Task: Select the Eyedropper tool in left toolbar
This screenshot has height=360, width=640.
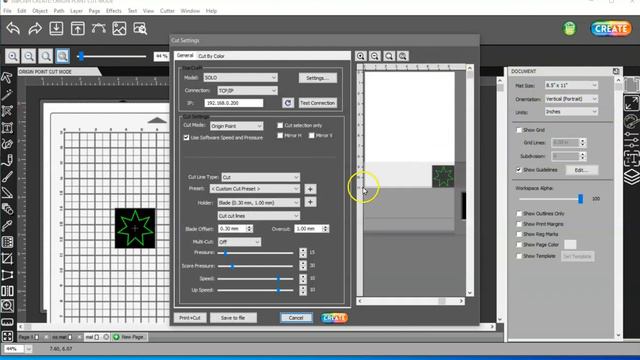Action: pyautogui.click(x=7, y=225)
